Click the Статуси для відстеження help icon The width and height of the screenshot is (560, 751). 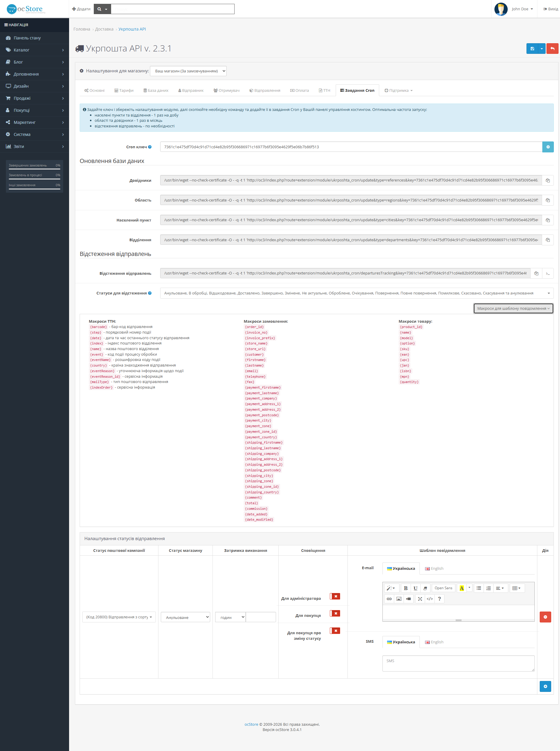coord(150,293)
